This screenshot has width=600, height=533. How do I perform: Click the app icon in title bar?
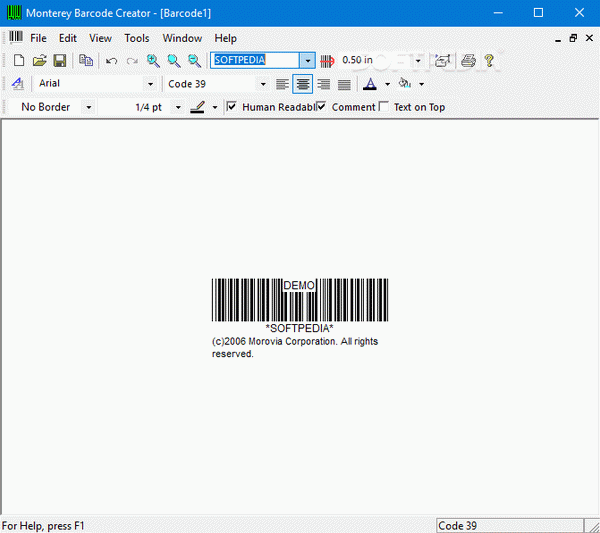click(14, 13)
